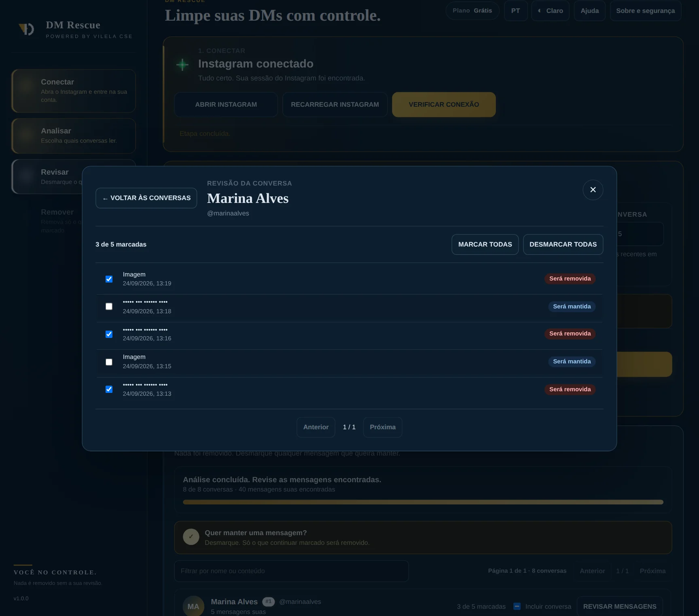Click '3 de 5 marcadas' counter in dialog
699x616 pixels.
121,245
